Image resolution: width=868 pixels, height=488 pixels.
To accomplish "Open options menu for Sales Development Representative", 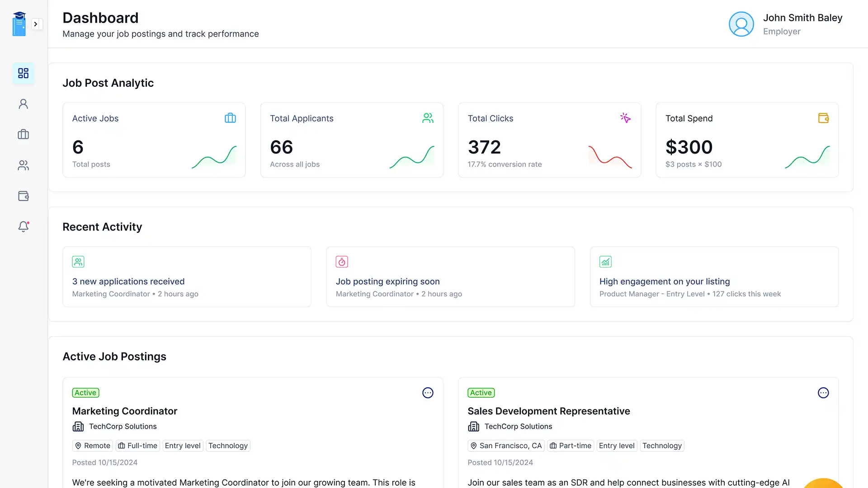I will tap(823, 393).
